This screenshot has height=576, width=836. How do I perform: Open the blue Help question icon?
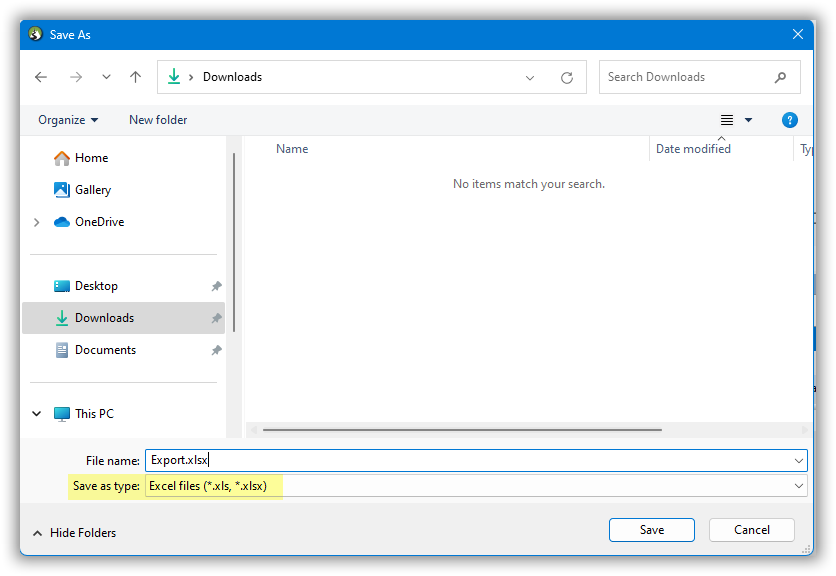[789, 120]
